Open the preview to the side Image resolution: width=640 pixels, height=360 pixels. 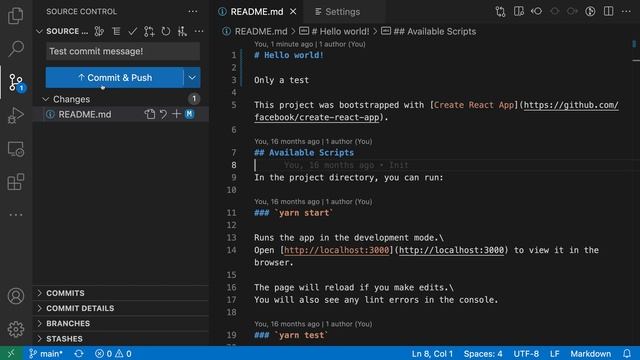(x=519, y=11)
